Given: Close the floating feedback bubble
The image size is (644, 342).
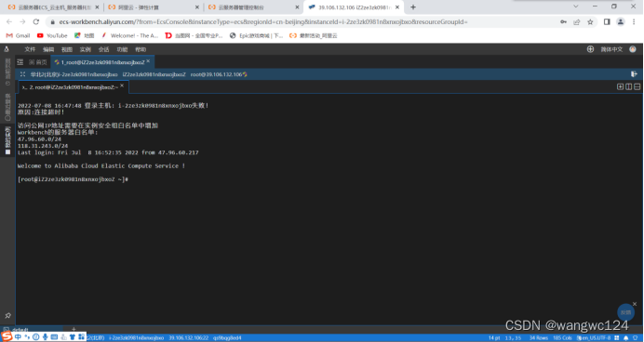Looking at the screenshot, I should (635, 304).
